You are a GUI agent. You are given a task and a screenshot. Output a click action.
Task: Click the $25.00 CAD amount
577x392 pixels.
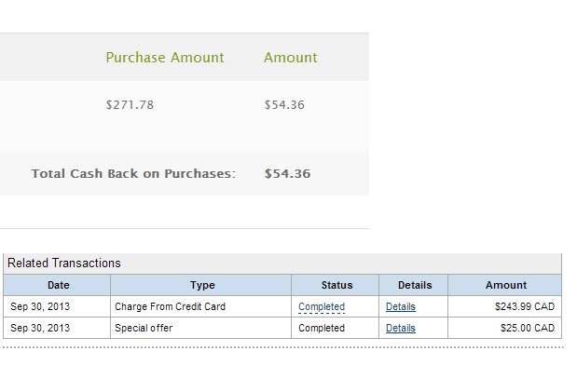click(x=528, y=328)
